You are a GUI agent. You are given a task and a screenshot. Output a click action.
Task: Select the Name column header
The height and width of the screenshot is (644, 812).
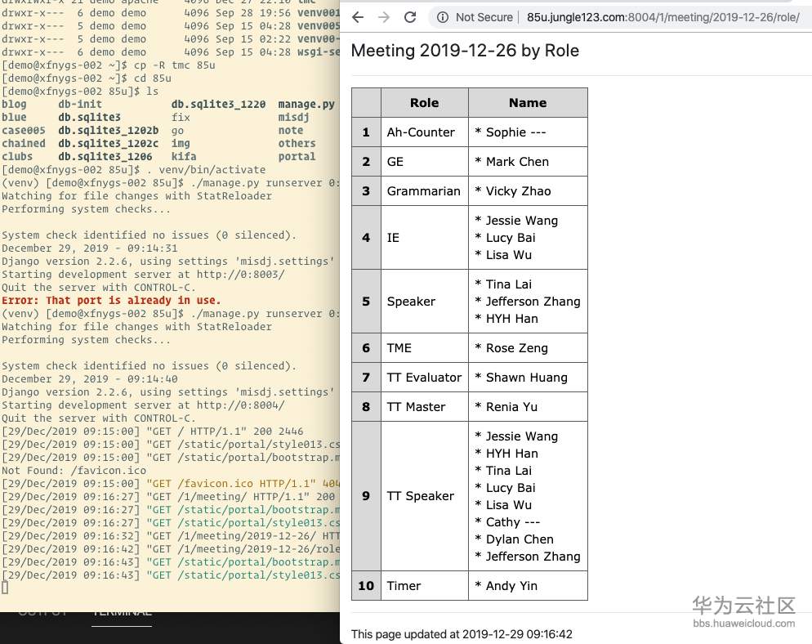tap(528, 103)
